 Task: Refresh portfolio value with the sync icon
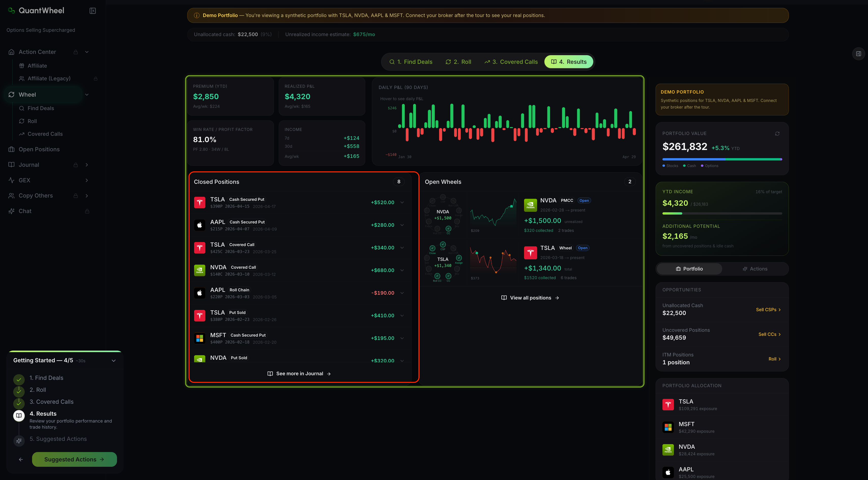tap(777, 134)
